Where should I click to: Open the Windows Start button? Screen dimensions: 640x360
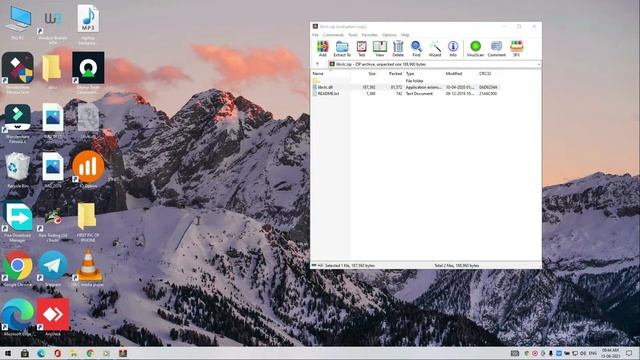coord(8,353)
